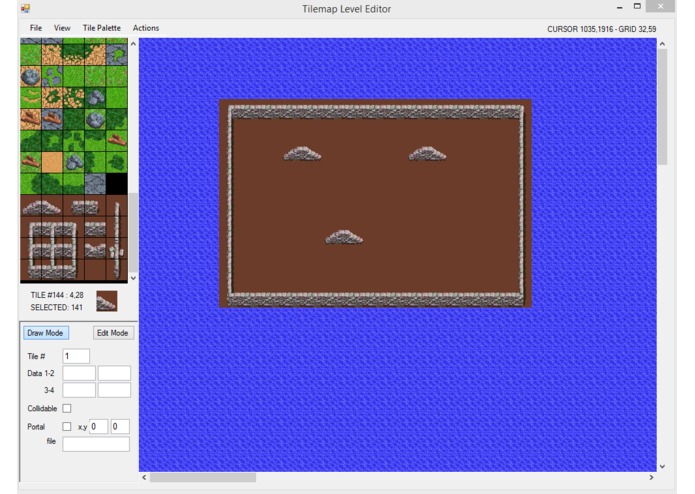Select the solid black tile in palette

[x=117, y=184]
